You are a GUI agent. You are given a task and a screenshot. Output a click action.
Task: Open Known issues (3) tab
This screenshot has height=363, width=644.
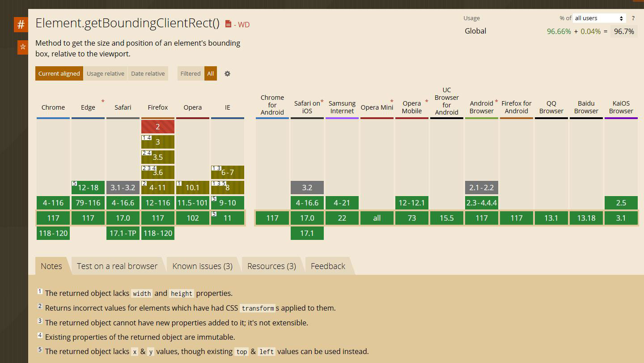[x=203, y=266]
